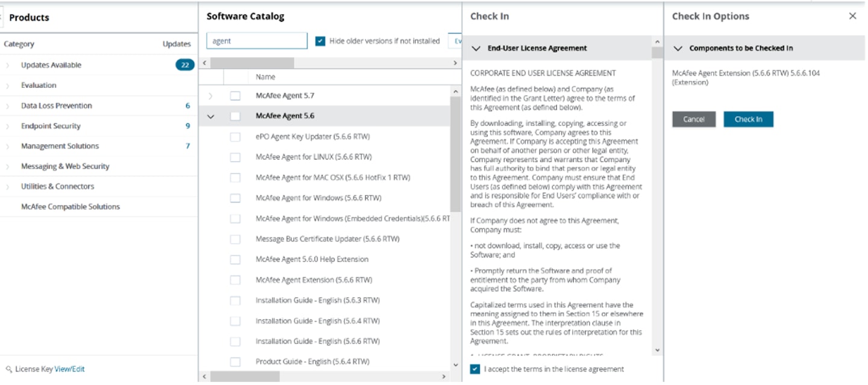Check the ePO Agent Key Updater checkbox
Screen dimensions: 868x385
pyautogui.click(x=235, y=137)
